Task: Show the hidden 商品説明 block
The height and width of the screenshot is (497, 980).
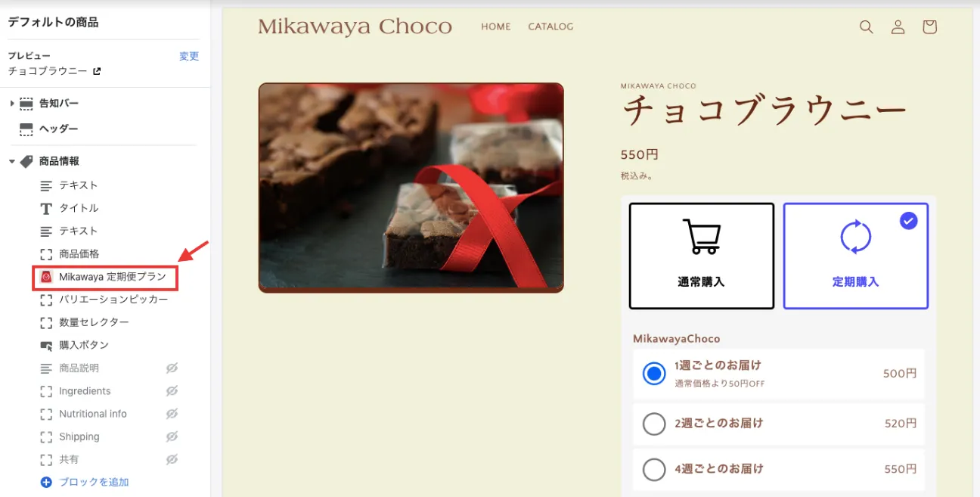Action: (x=172, y=368)
